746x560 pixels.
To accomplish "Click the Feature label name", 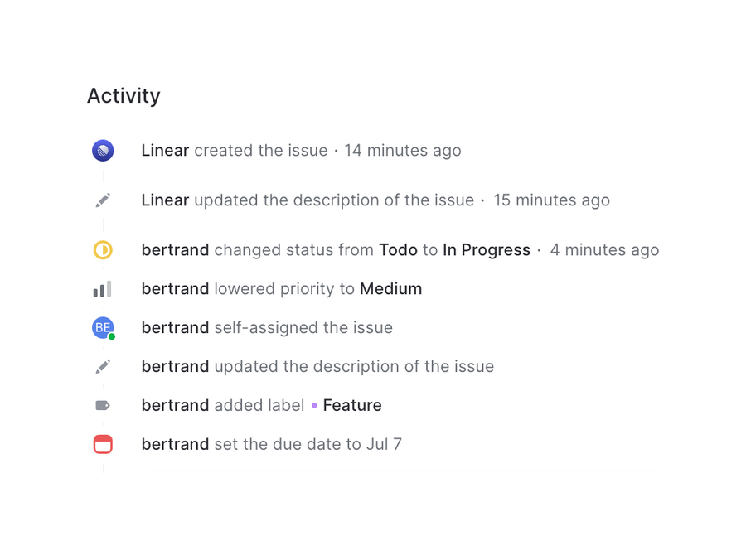I will pyautogui.click(x=352, y=405).
